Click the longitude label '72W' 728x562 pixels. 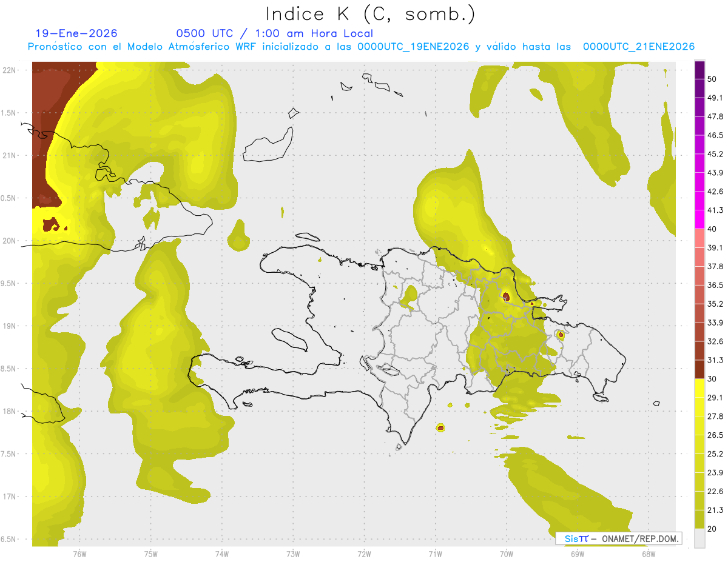(x=364, y=554)
